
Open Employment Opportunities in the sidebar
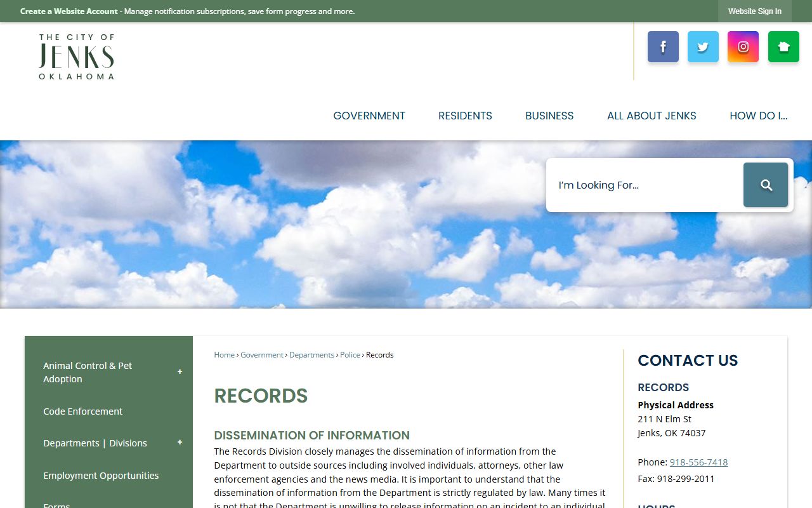tap(101, 476)
